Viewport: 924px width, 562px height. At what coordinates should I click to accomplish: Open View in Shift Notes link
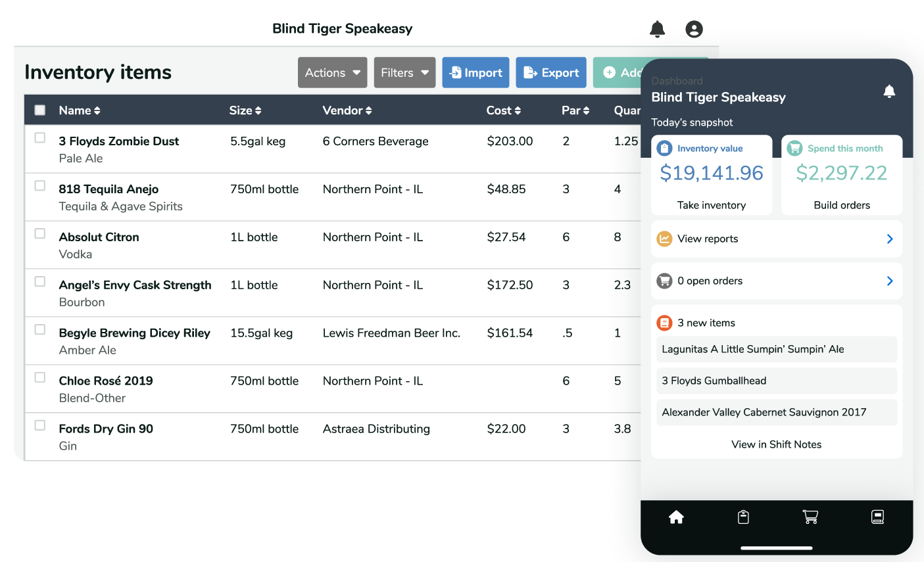[776, 444]
